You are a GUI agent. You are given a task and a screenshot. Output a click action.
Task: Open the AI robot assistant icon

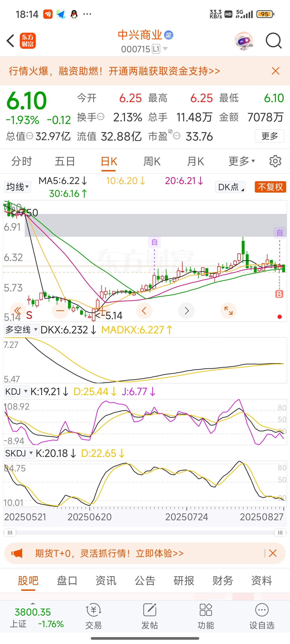(x=244, y=41)
